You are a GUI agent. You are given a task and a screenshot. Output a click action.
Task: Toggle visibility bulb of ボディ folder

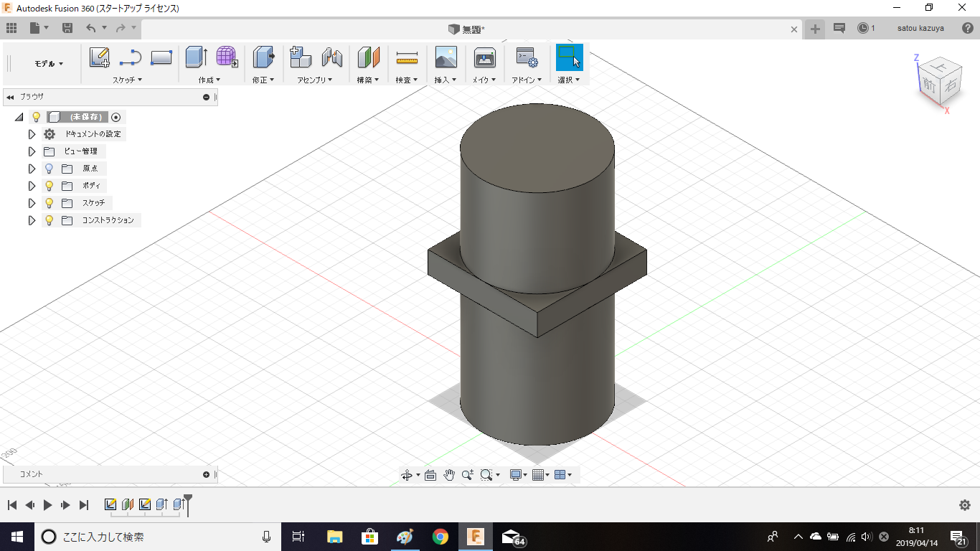50,186
